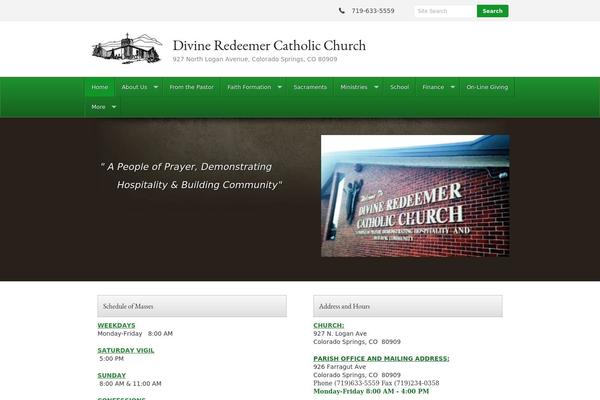This screenshot has width=600, height=400.
Task: Open the About Us menu item
Action: pos(134,87)
